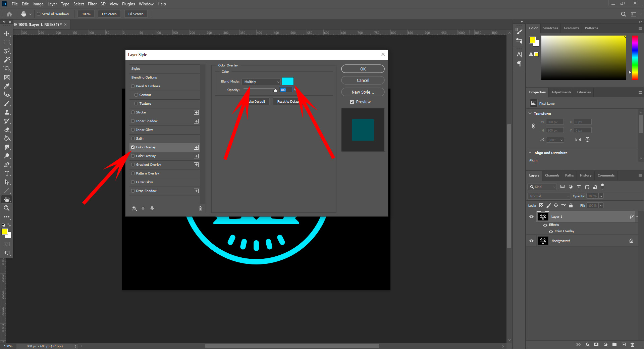Screen dimensions: 644x349
Task: Open the layer blend mode Normal dropdown
Action: 549,196
